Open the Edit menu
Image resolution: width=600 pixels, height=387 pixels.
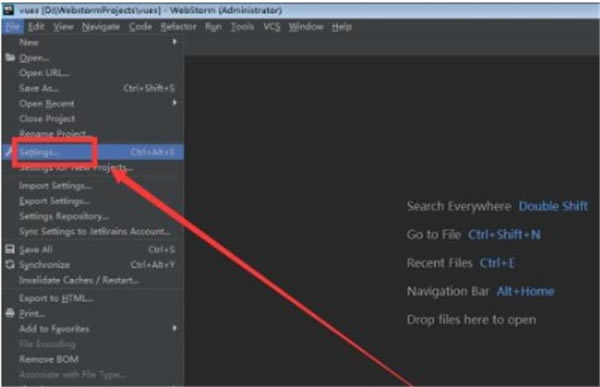(36, 27)
